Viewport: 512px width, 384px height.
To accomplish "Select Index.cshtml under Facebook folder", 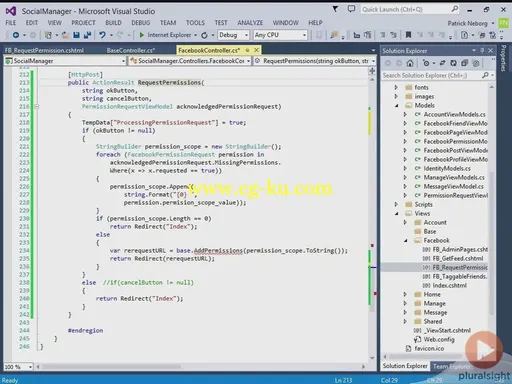I will [x=449, y=285].
